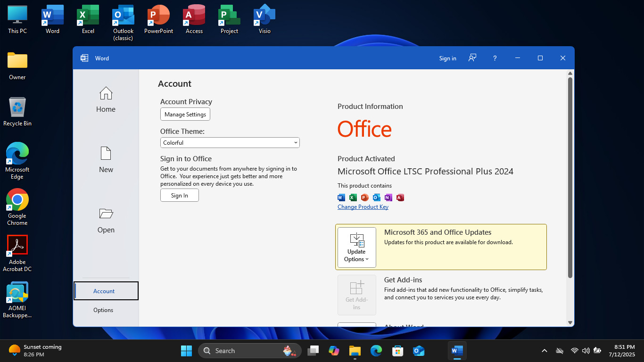Screen dimensions: 644x362
Task: Open Task View from the taskbar
Action: tap(313, 351)
